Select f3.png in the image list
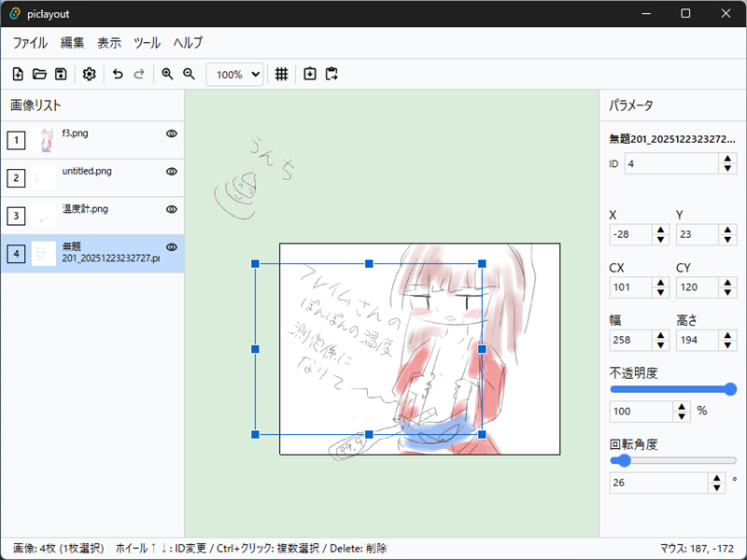 tap(92, 140)
